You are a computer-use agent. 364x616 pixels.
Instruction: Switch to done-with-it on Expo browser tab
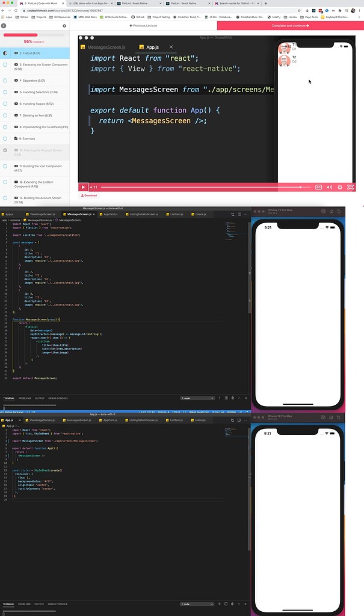(90, 3)
